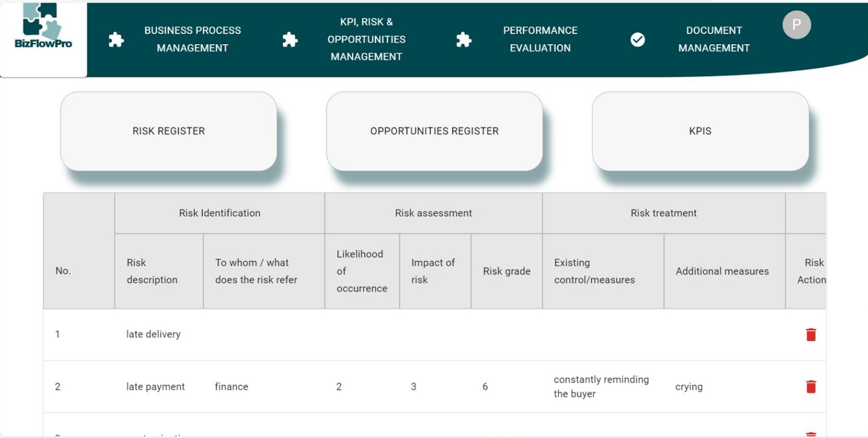Click the No. column header
The height and width of the screenshot is (438, 868).
[79, 251]
